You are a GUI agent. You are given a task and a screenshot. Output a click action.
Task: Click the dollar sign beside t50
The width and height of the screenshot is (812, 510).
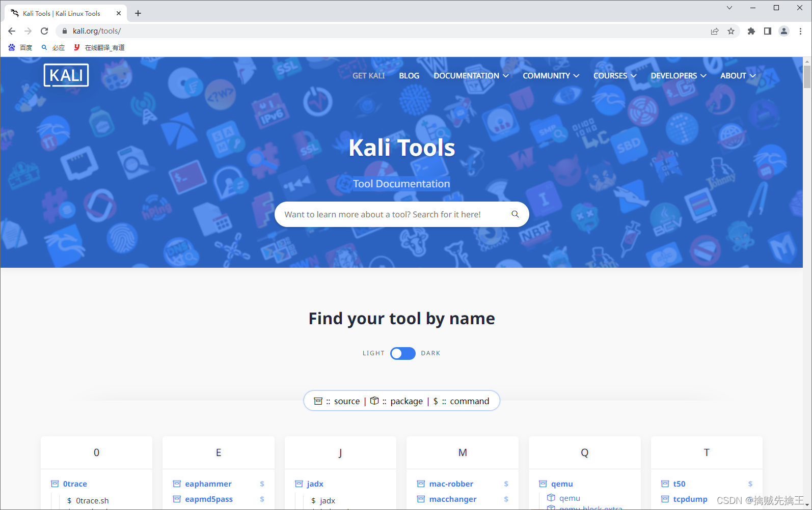click(750, 484)
